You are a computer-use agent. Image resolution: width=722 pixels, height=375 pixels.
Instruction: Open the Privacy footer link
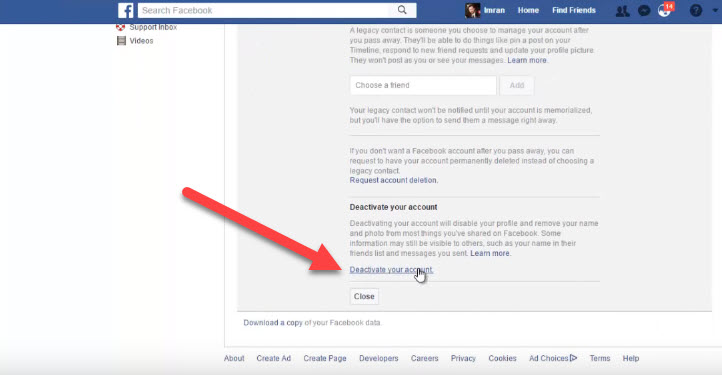(x=463, y=358)
